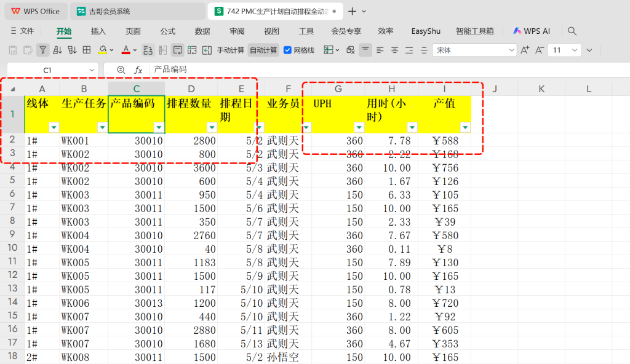Click the merge cells icon
The height and width of the screenshot is (364, 630).
pos(148,50)
